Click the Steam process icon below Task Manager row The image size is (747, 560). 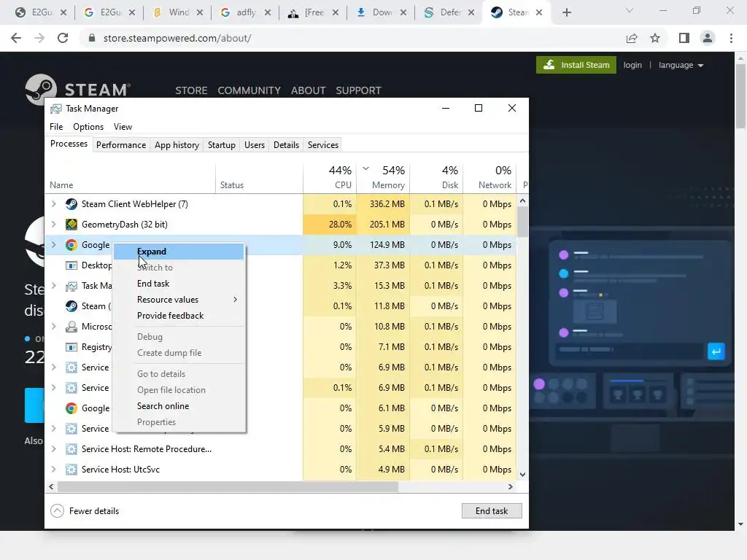(71, 306)
